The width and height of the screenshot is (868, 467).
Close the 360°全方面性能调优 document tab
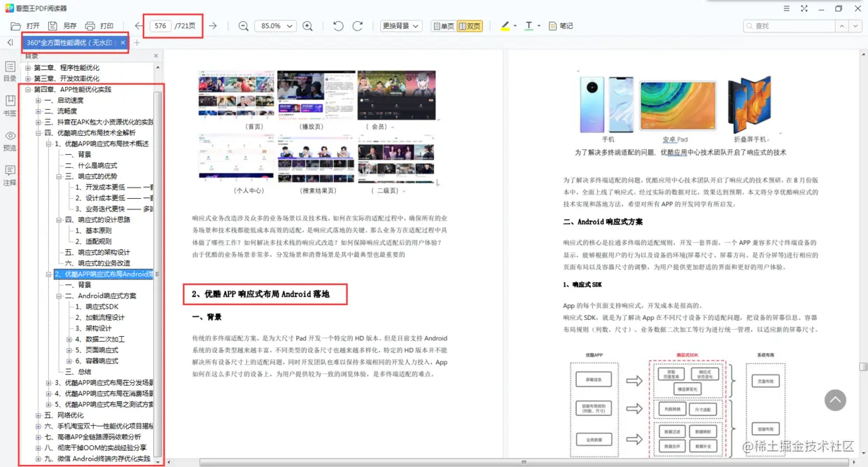(x=122, y=43)
